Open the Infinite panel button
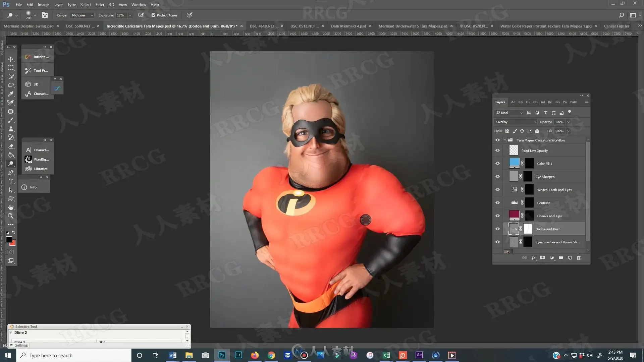The image size is (644, 362). click(38, 57)
